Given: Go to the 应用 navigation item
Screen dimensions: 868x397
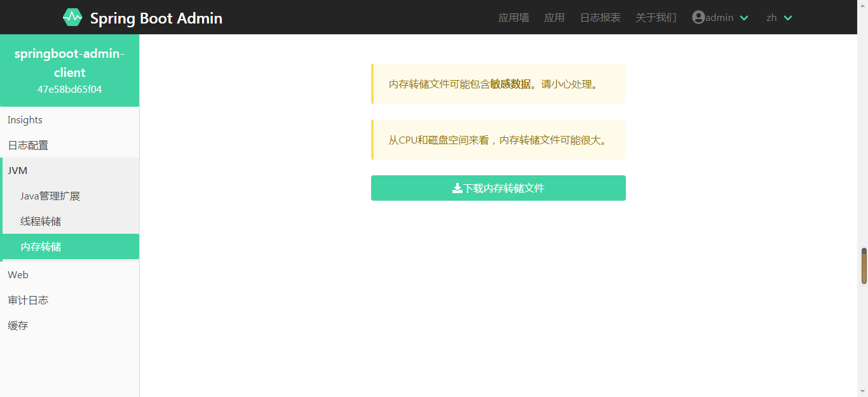Looking at the screenshot, I should pyautogui.click(x=554, y=17).
